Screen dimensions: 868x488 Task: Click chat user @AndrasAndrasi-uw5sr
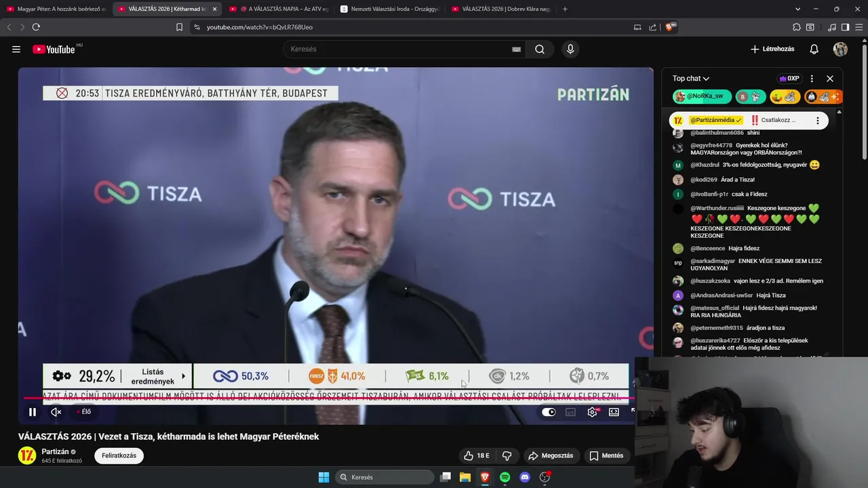722,296
